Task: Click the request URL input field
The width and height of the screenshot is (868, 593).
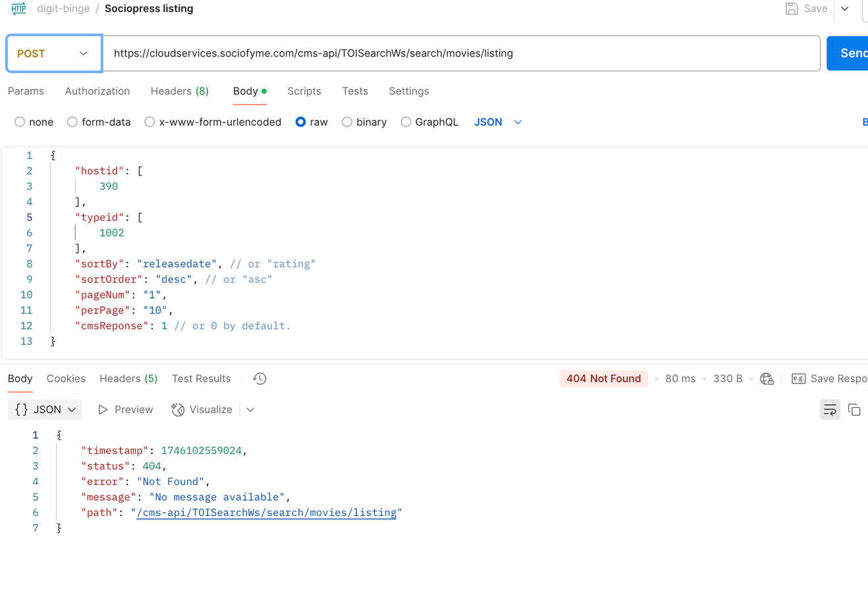Action: pyautogui.click(x=461, y=53)
